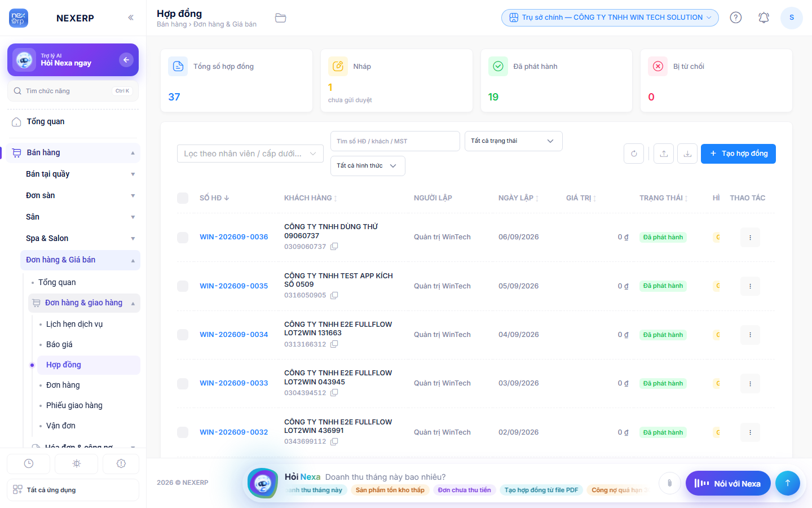The width and height of the screenshot is (812, 508).
Task: Select the Sản phẩm tồn kho thấp suggestion chip
Action: (390, 490)
